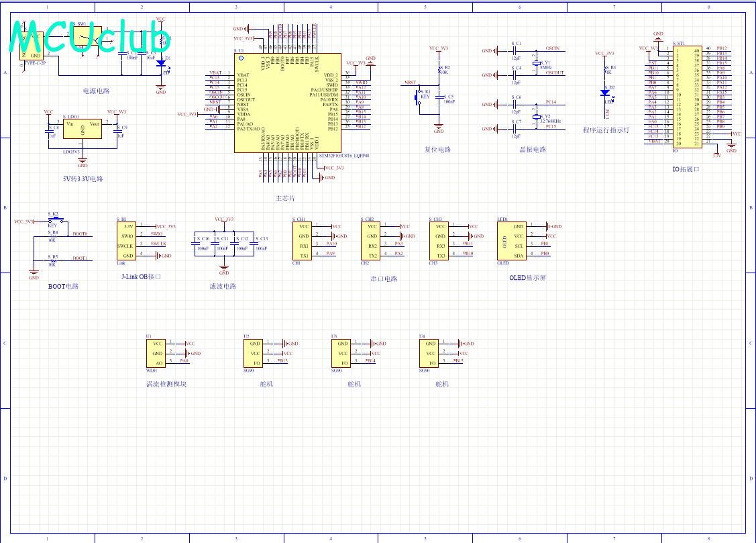This screenshot has height=543, width=756.
Task: Select the S_CH2 serial port header
Action: (x=370, y=241)
